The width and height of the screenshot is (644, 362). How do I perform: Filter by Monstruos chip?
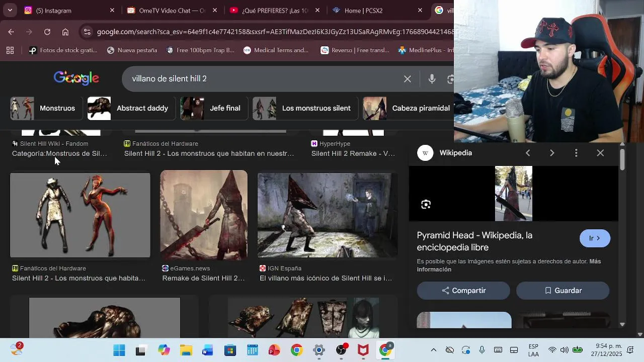coord(46,108)
